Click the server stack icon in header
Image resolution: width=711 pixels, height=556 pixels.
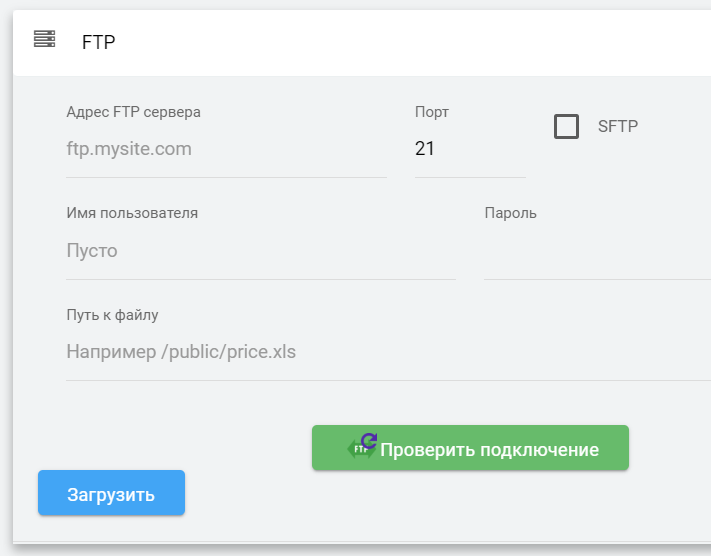(x=44, y=40)
